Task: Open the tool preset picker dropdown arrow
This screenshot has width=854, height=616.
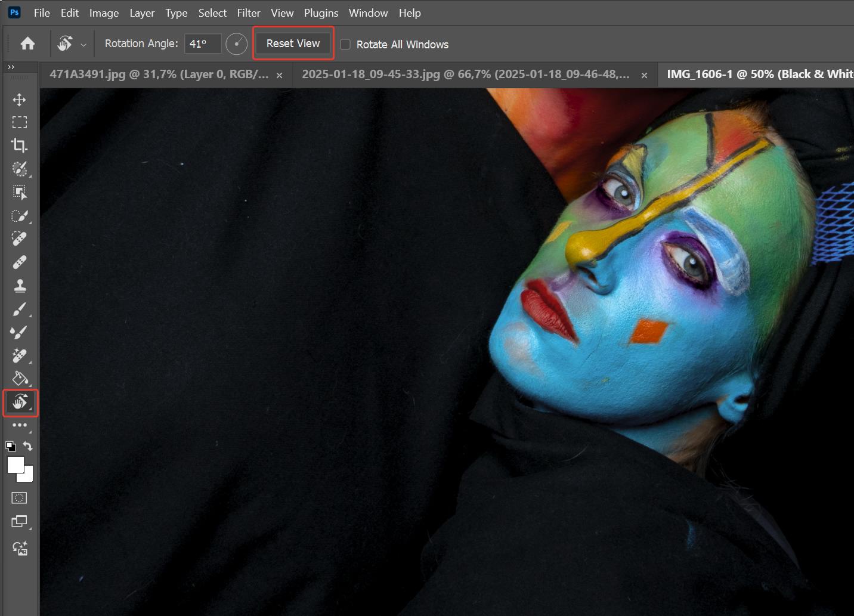Action: (83, 45)
